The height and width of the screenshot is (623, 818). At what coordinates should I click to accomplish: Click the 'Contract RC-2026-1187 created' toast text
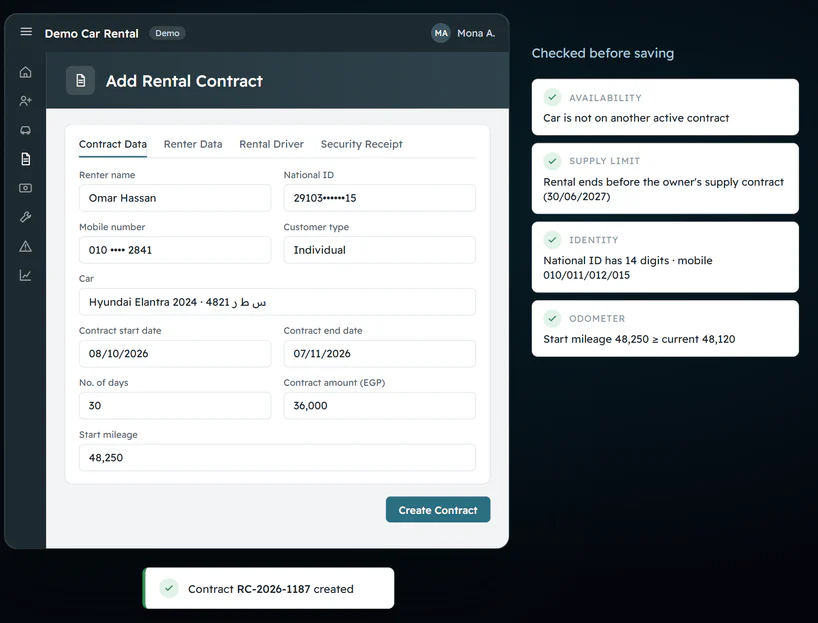click(271, 589)
